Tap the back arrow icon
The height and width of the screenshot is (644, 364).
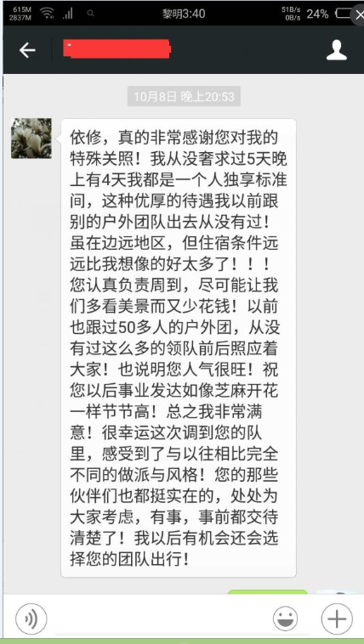tap(27, 50)
